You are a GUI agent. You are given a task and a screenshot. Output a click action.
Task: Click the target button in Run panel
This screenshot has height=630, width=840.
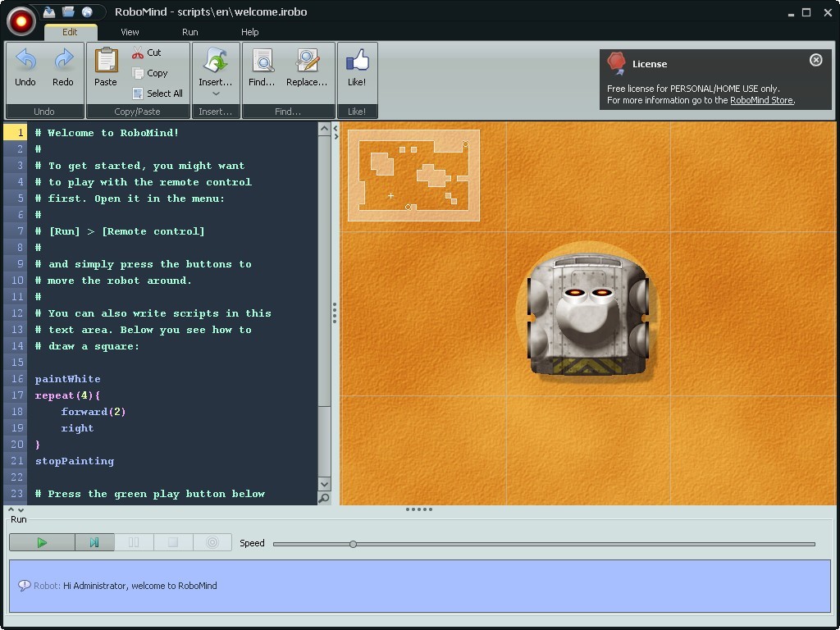212,542
